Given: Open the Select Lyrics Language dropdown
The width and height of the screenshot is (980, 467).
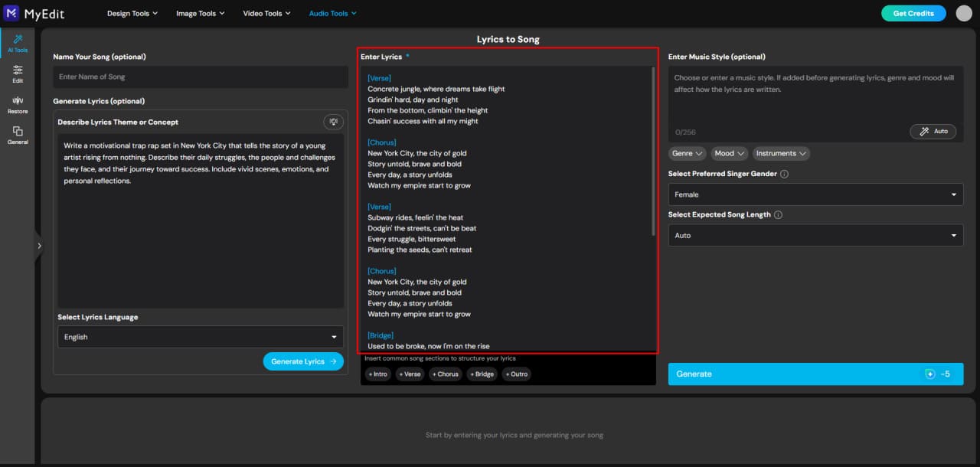Looking at the screenshot, I should pos(201,337).
